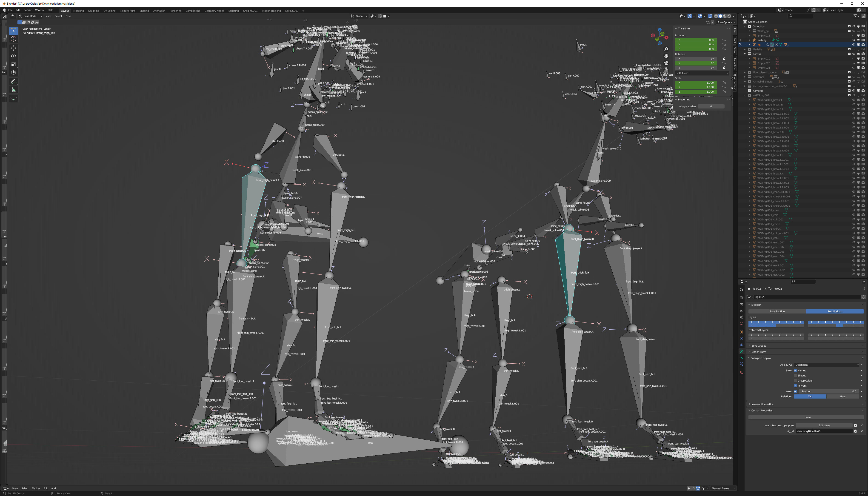Select the Transform tool
This screenshot has width=868, height=496.
pos(14,72)
